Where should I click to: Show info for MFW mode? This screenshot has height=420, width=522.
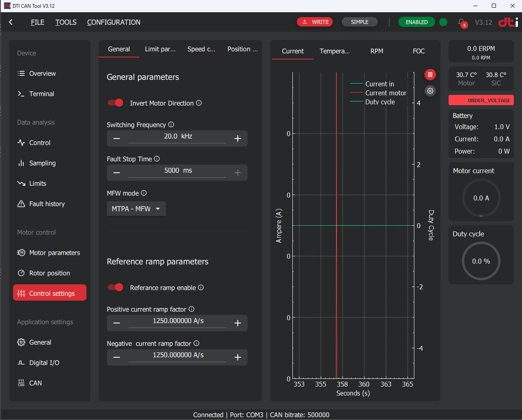point(144,193)
